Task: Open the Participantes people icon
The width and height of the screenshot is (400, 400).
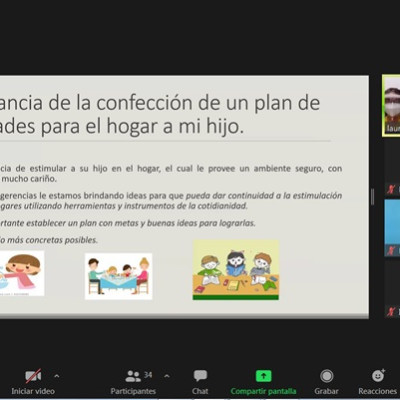Action: [x=133, y=376]
